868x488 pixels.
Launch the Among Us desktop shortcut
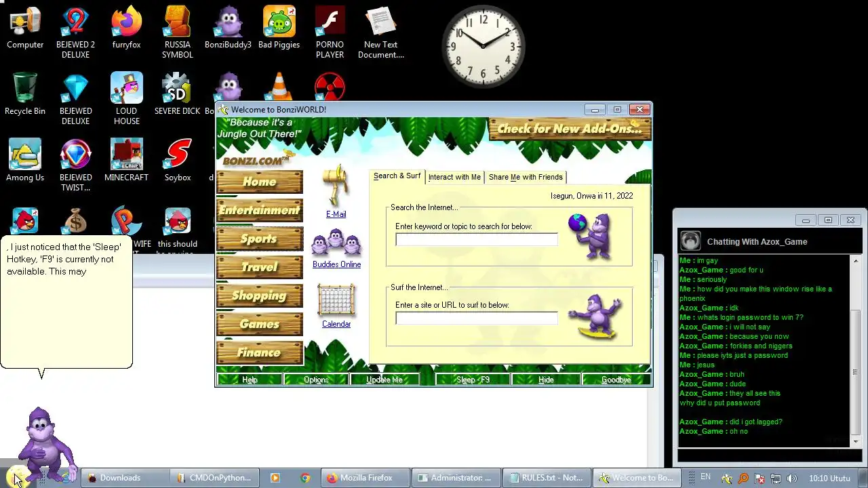25,161
